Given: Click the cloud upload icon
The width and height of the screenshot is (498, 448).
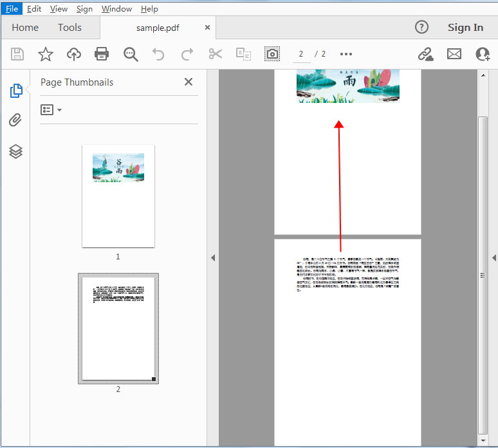Looking at the screenshot, I should point(74,54).
